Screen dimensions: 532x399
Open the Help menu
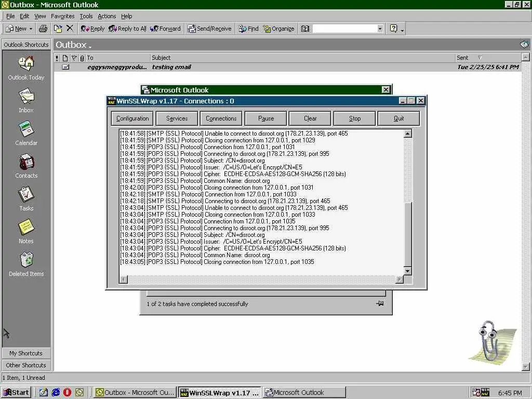[127, 16]
